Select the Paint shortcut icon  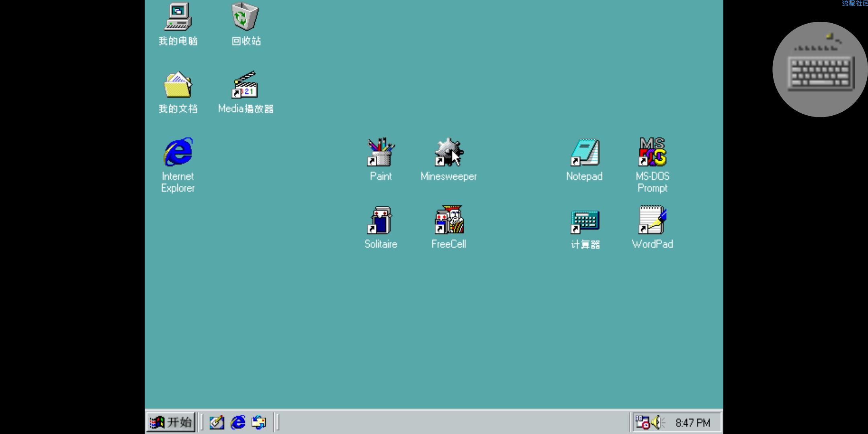coord(381,152)
